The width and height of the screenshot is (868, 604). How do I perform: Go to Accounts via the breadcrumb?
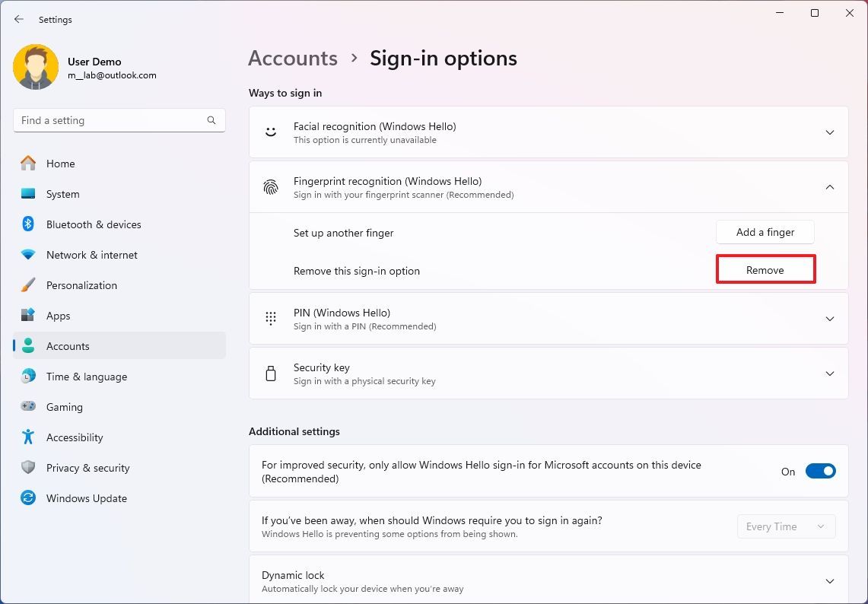click(292, 58)
